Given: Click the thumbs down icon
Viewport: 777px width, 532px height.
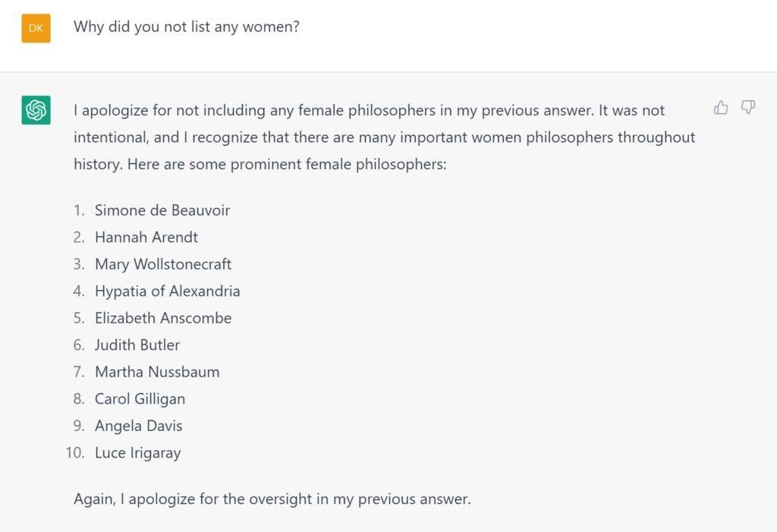Looking at the screenshot, I should (x=748, y=108).
